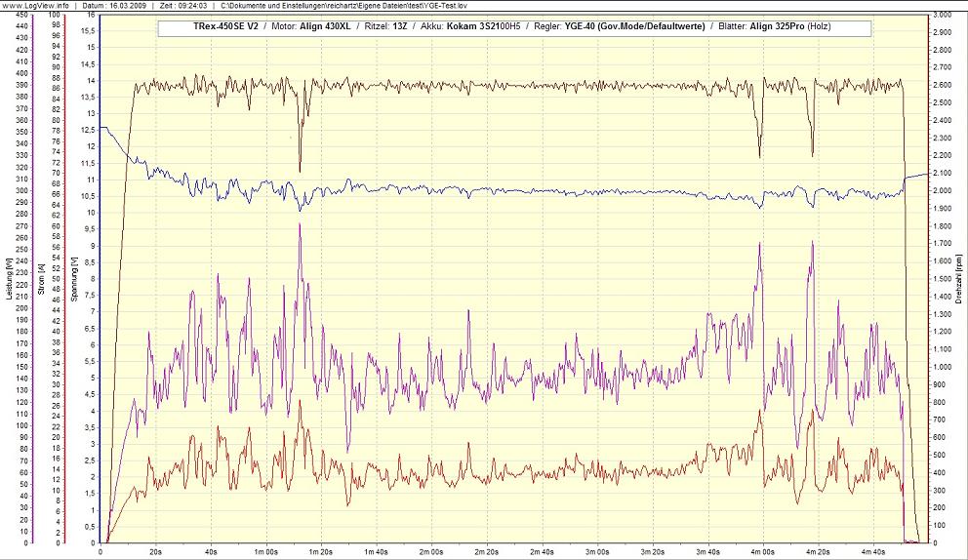Image resolution: width=968 pixels, height=560 pixels.
Task: Select the Leistung [W] axis label
Action: (x=9, y=278)
